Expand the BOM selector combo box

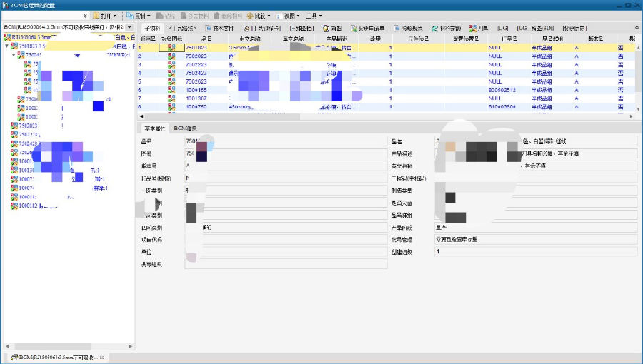click(129, 27)
